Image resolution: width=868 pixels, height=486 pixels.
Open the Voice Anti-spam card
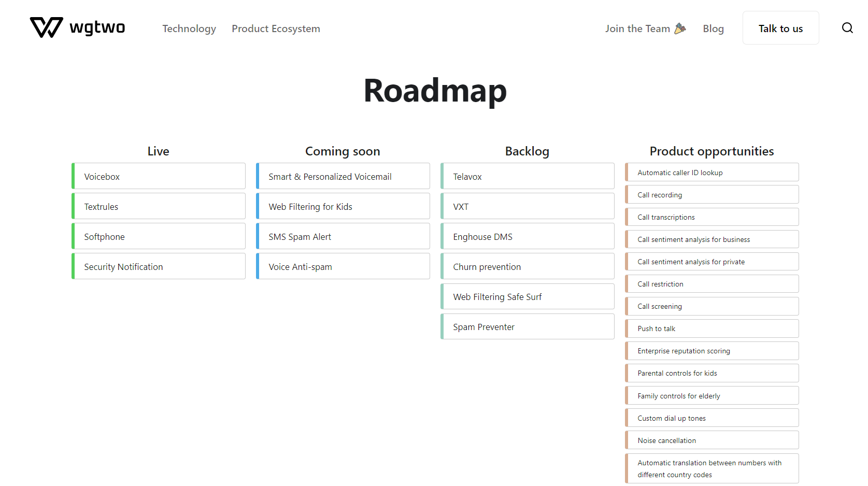[343, 266]
